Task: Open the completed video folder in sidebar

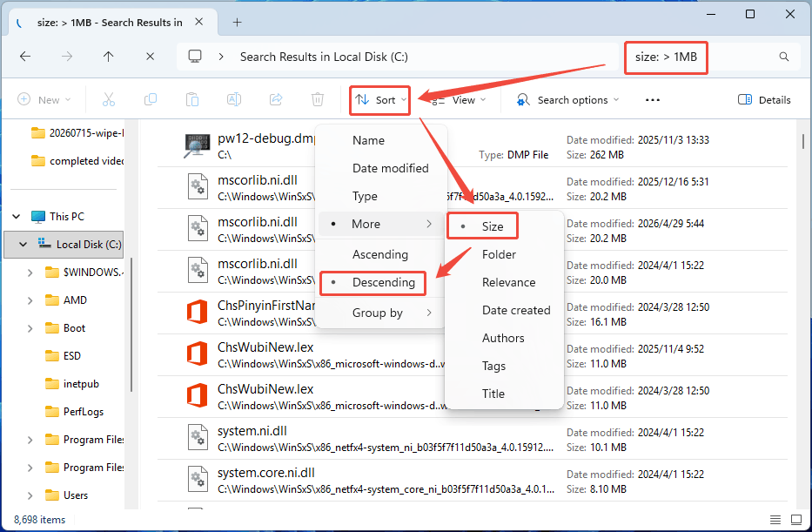Action: click(x=77, y=161)
